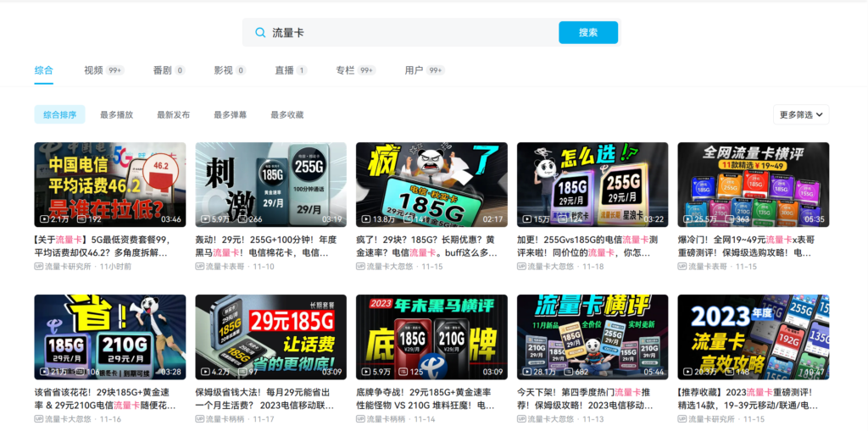Click play count icon showing 28.1万
Screen dimensions: 868x431
526,372
